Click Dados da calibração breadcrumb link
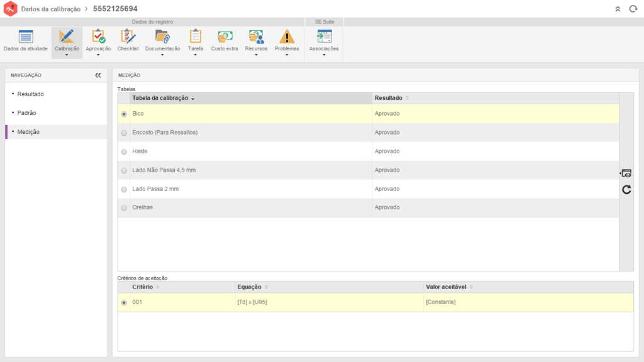644x362 pixels. [50, 9]
